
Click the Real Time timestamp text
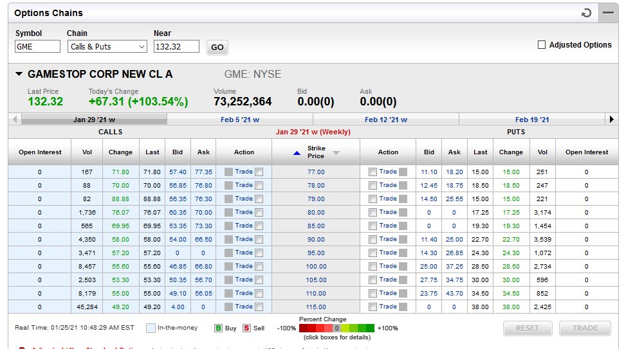point(75,328)
